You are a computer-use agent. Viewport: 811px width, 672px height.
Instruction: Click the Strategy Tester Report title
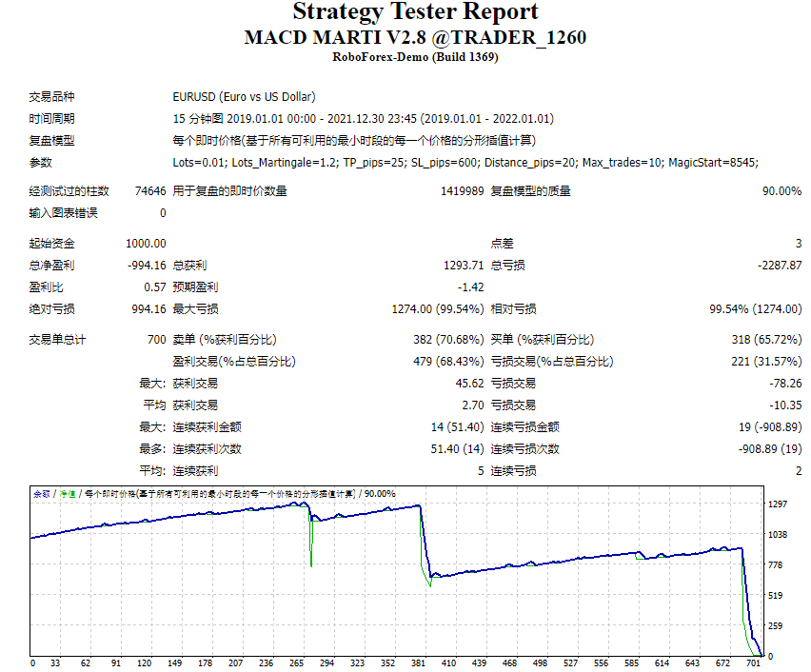(405, 12)
